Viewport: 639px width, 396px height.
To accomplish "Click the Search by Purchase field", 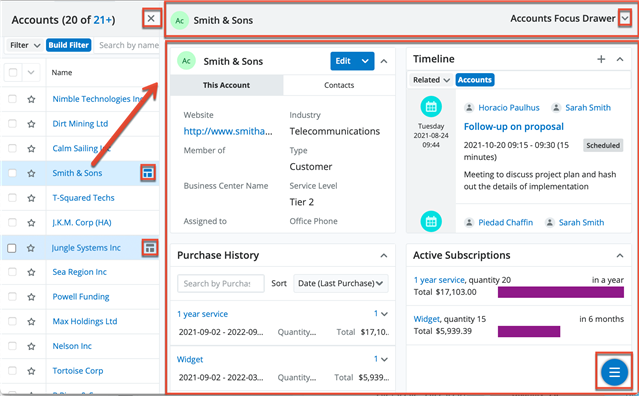I will point(220,284).
